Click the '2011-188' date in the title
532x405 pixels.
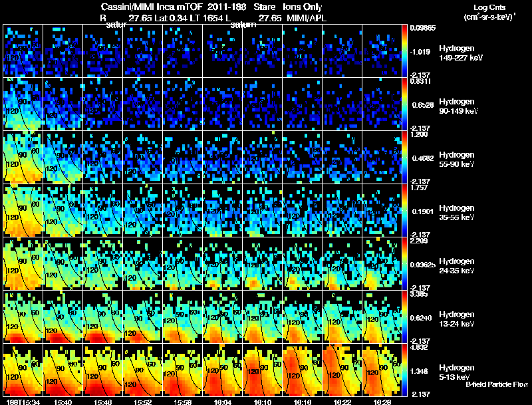(x=227, y=7)
